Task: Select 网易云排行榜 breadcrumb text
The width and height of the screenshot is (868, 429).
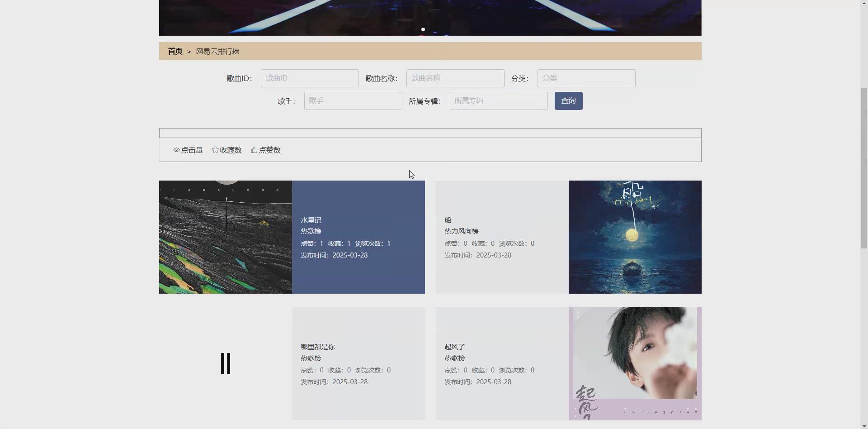Action: coord(217,51)
